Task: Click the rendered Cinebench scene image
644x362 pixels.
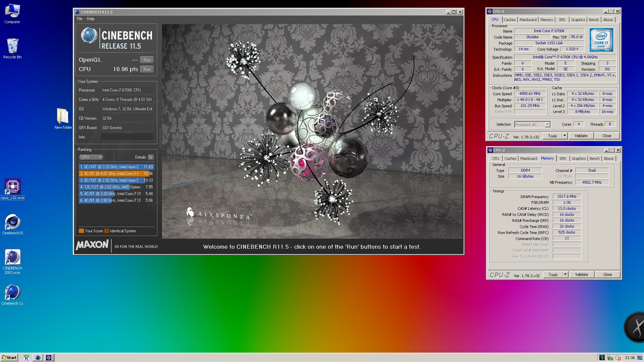Action: click(x=312, y=131)
